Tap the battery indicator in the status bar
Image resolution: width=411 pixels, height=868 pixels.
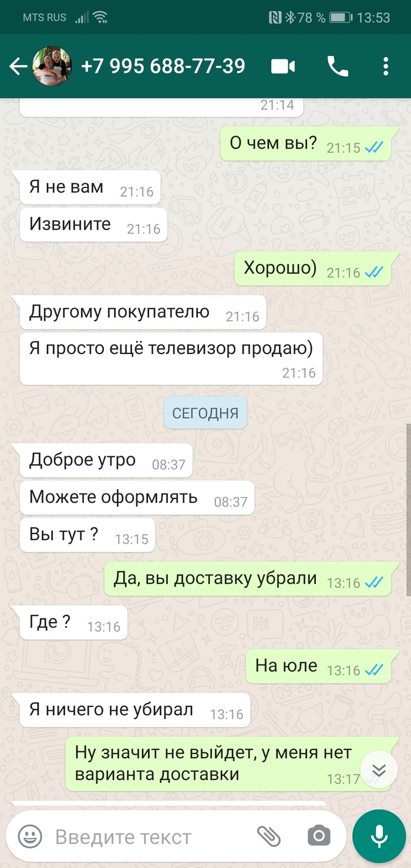pos(340,18)
